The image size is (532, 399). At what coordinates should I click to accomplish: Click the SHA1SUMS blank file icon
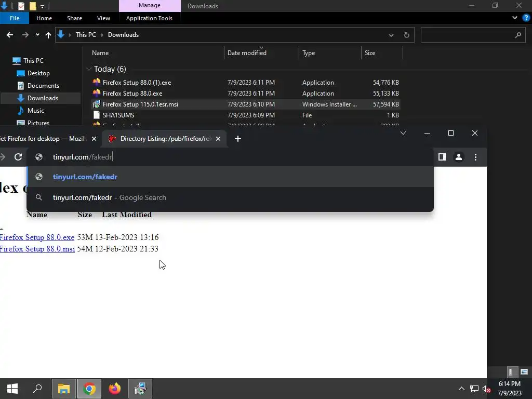96,115
